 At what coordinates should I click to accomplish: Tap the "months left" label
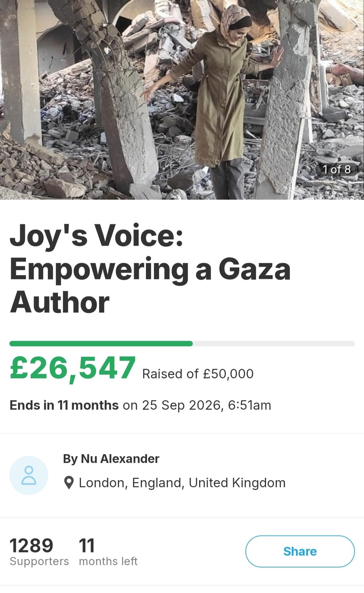108,561
